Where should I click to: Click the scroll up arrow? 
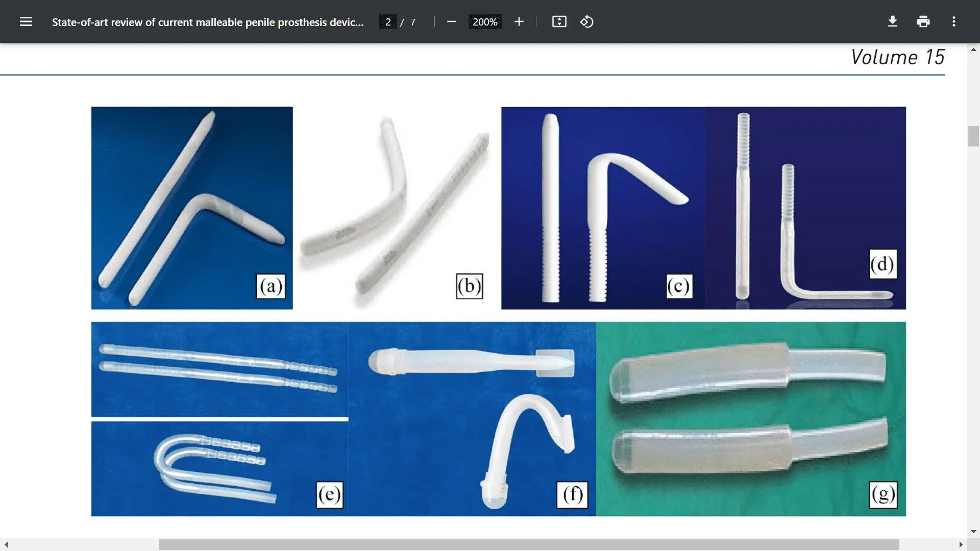point(973,49)
